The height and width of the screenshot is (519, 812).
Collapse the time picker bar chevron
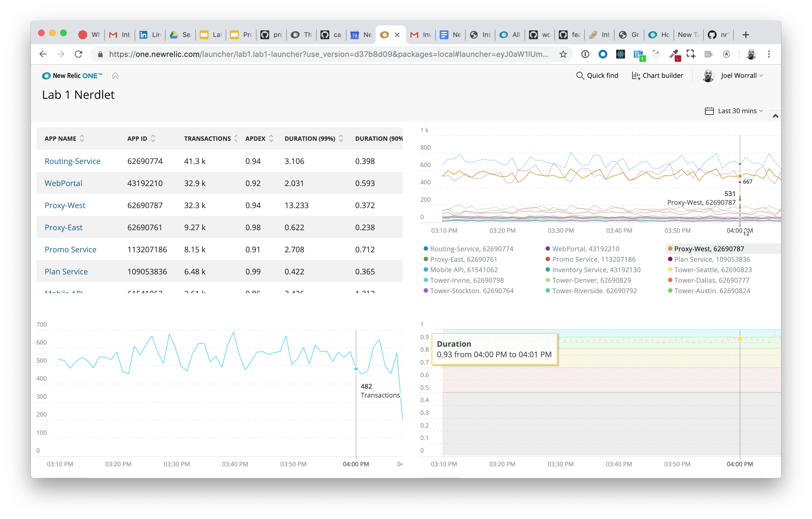click(x=775, y=116)
